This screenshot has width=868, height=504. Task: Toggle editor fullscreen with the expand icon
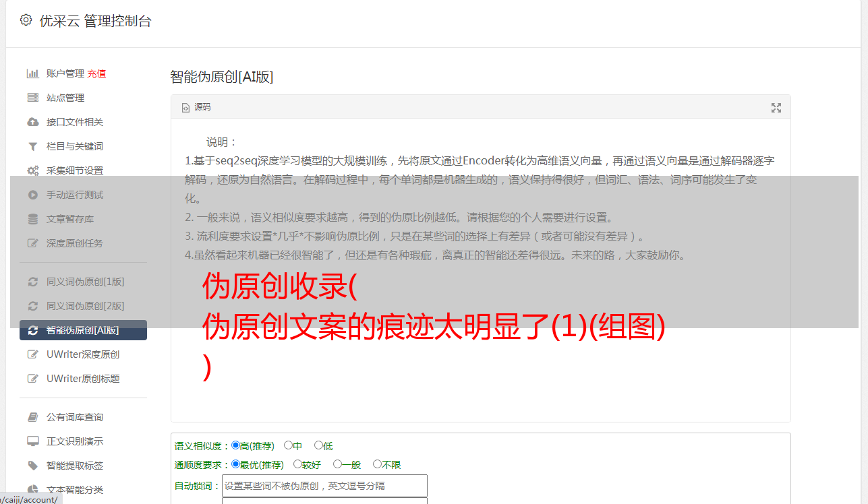776,108
